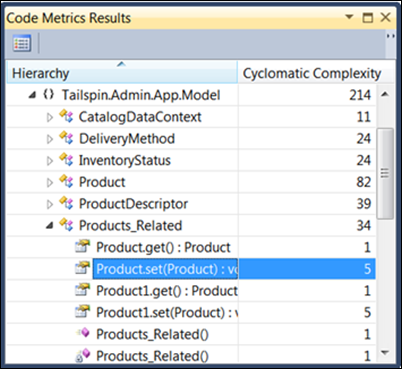Click the namespace braces icon beside Tailspin.Admin.App.Model
This screenshot has height=369, width=402.
48,95
